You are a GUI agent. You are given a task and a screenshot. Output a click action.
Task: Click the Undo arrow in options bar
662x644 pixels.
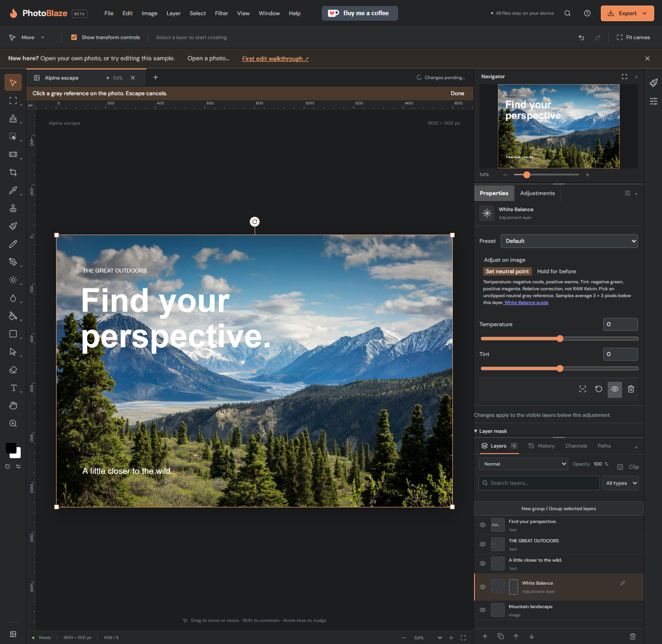[x=581, y=37]
